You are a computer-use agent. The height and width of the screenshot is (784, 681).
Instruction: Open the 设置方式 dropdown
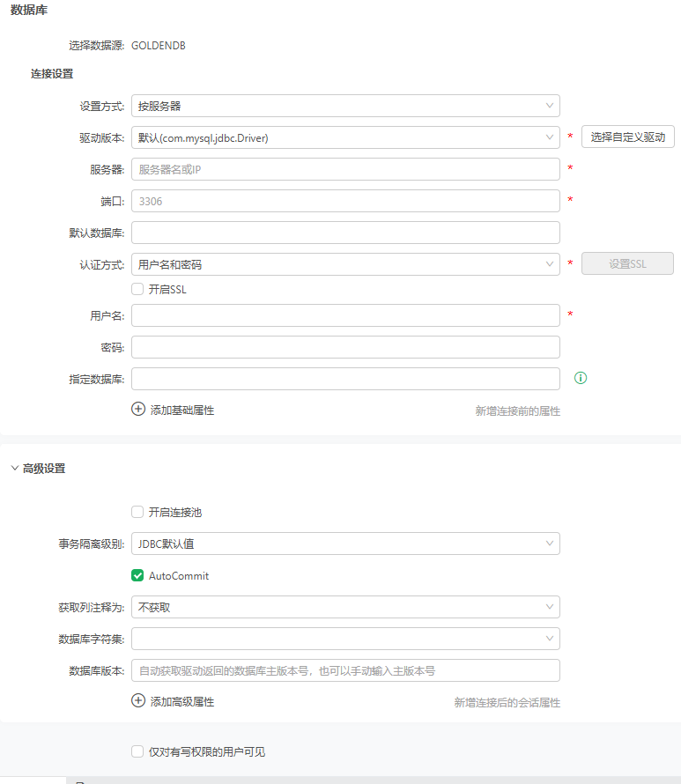click(345, 106)
